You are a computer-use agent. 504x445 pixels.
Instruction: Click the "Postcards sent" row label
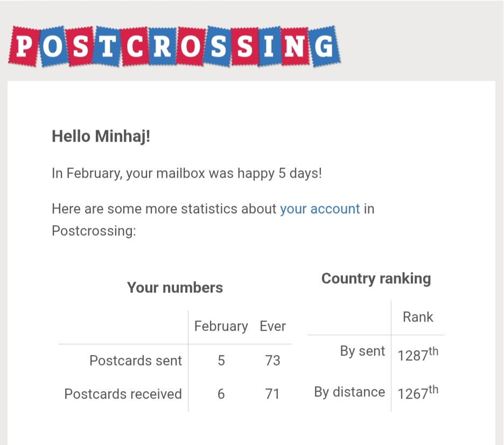(x=136, y=360)
